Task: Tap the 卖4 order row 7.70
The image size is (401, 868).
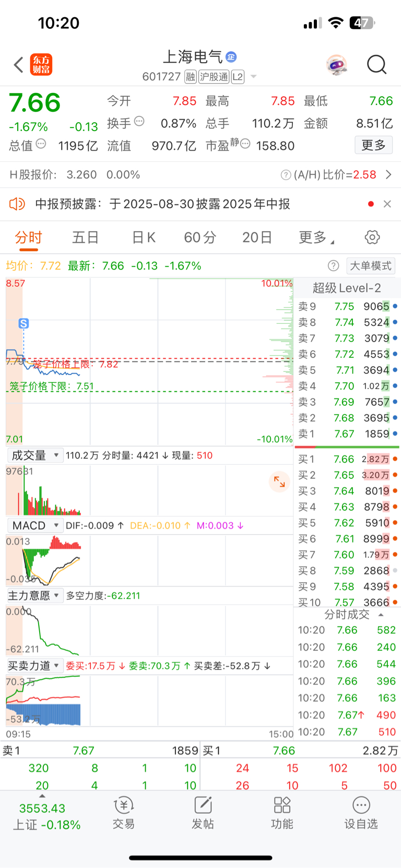Action: [x=348, y=386]
